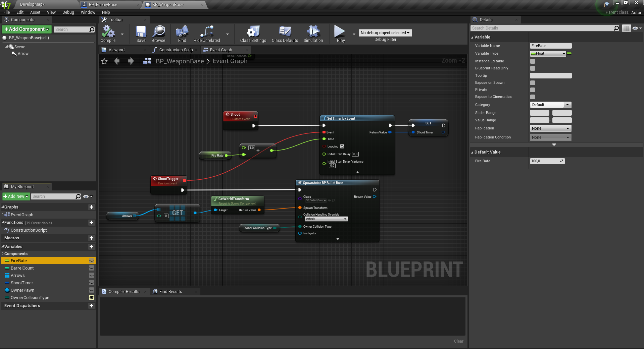The width and height of the screenshot is (644, 349).
Task: Click Add New in My Blueprint
Action: (16, 196)
